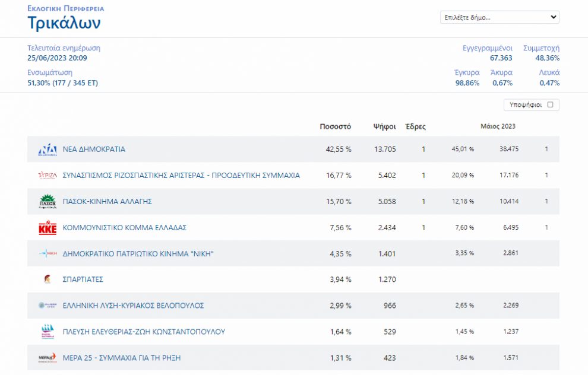This screenshot has width=588, height=375.
Task: Click the Τρικάλων region heading
Action: [64, 23]
